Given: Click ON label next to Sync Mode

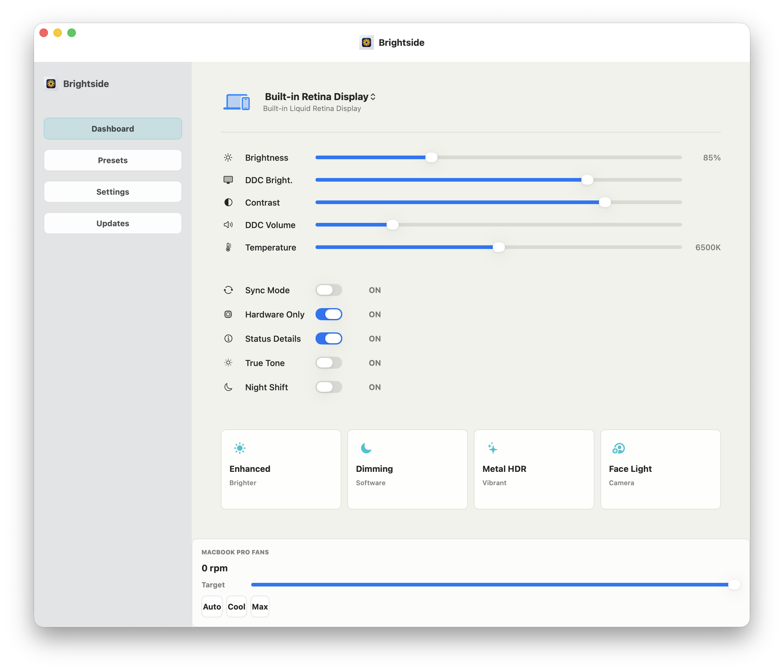Looking at the screenshot, I should [x=375, y=290].
